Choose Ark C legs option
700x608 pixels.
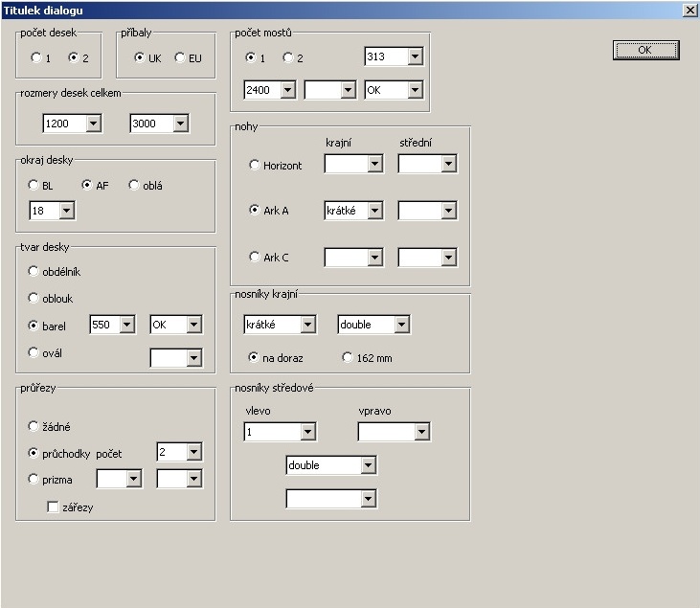pyautogui.click(x=254, y=257)
